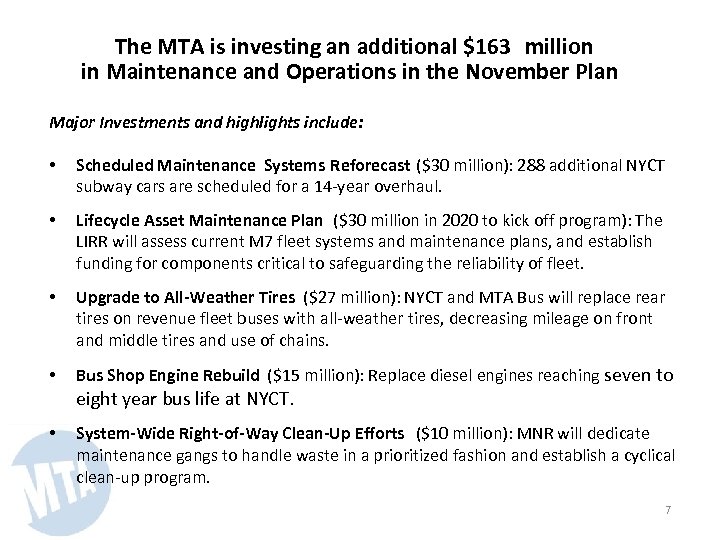This screenshot has width=720, height=540.
Task: Click the 'clean-up program.' final line
Action: tap(143, 477)
